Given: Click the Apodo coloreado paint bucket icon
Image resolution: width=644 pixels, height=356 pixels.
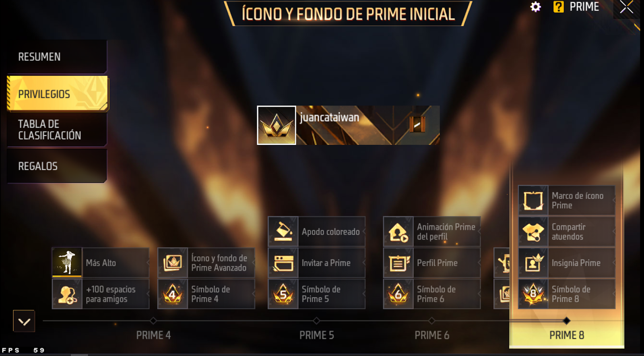Looking at the screenshot, I should point(283,232).
